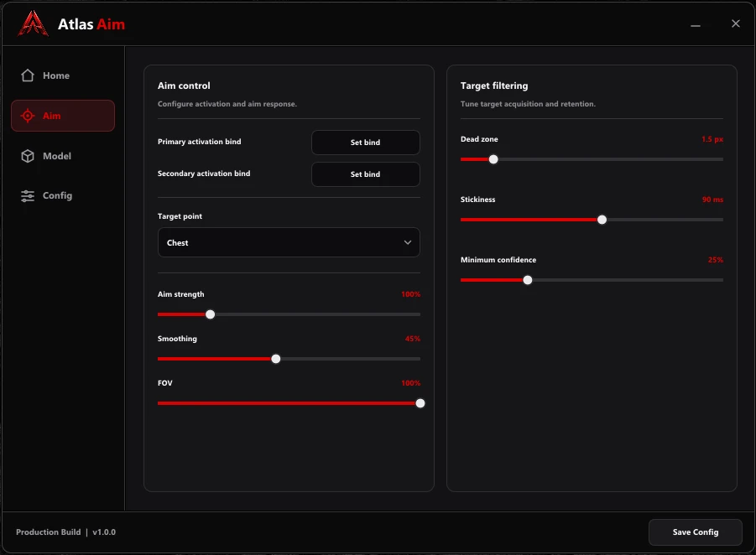Screen dimensions: 756x555
Task: Click the Aim crosshair icon
Action: coord(28,116)
